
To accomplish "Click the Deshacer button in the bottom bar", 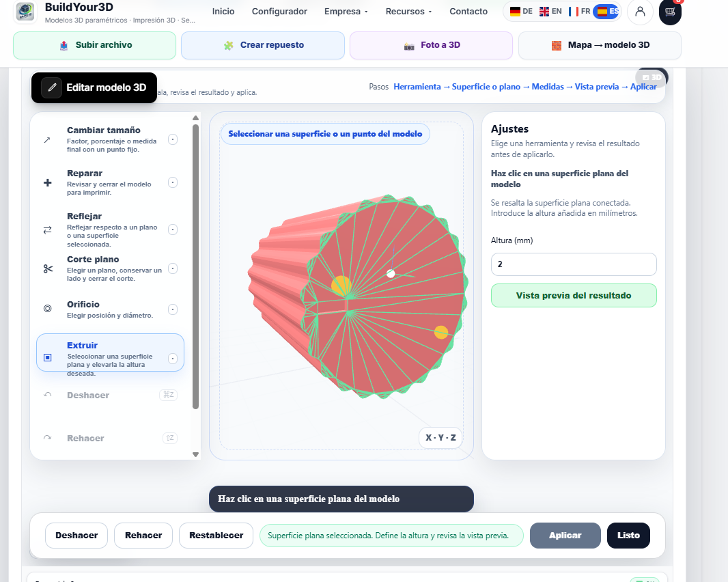I will coord(76,536).
